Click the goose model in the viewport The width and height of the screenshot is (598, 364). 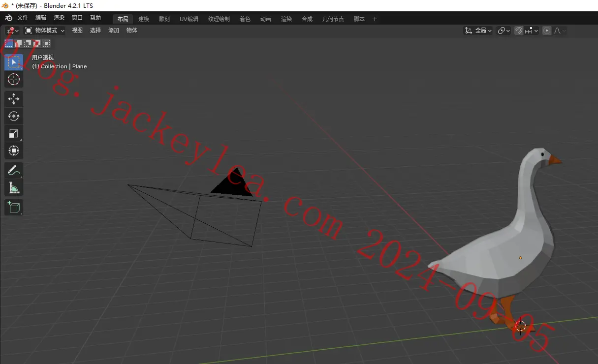507,246
